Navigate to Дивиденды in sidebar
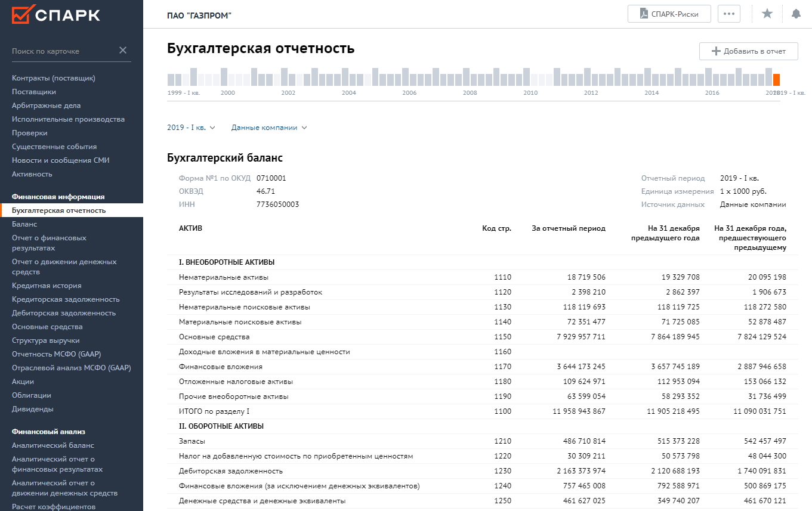The image size is (812, 511). click(x=33, y=409)
